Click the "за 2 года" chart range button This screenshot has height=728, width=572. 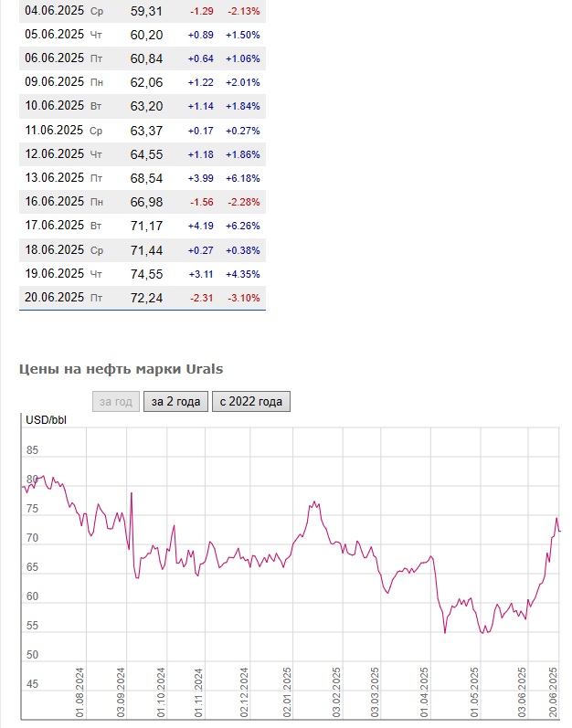click(175, 401)
